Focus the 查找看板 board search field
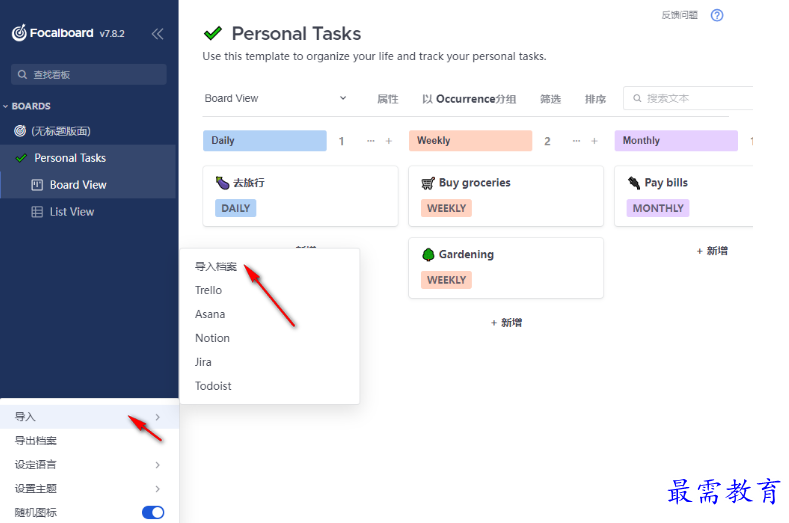Image resolution: width=789 pixels, height=523 pixels. [x=89, y=74]
